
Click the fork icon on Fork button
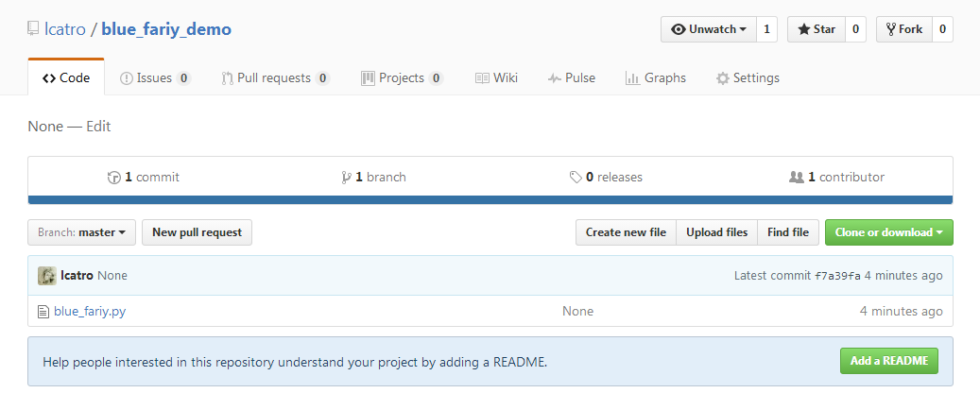tap(891, 29)
